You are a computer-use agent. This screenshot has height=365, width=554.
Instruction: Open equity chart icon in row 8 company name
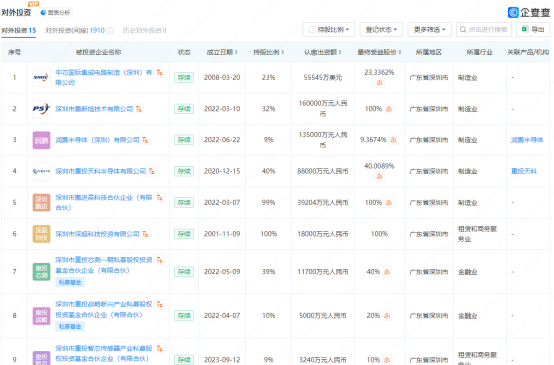pyautogui.click(x=160, y=304)
